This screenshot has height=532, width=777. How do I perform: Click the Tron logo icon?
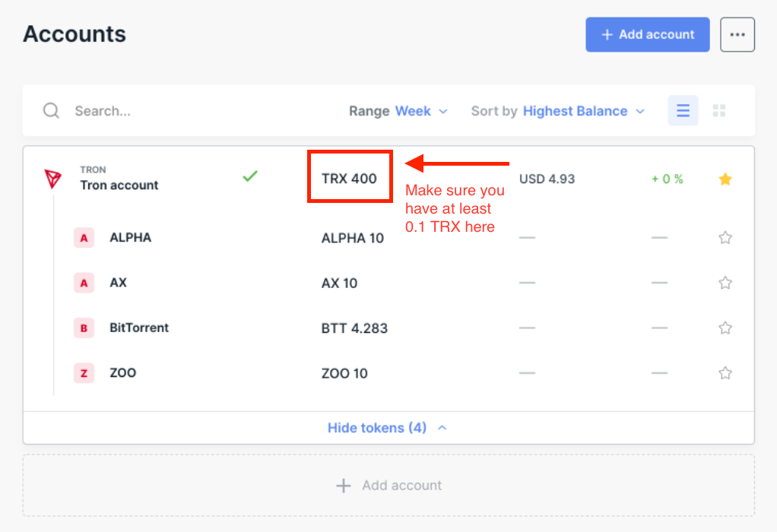(x=52, y=179)
